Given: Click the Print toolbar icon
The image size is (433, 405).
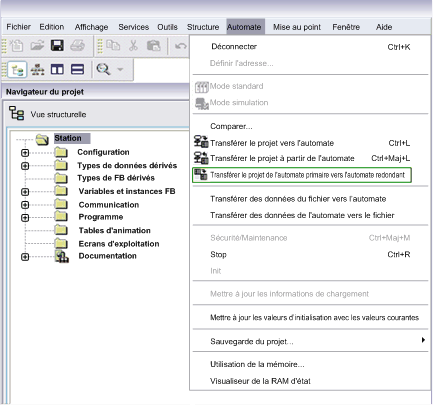Looking at the screenshot, I should tap(77, 45).
